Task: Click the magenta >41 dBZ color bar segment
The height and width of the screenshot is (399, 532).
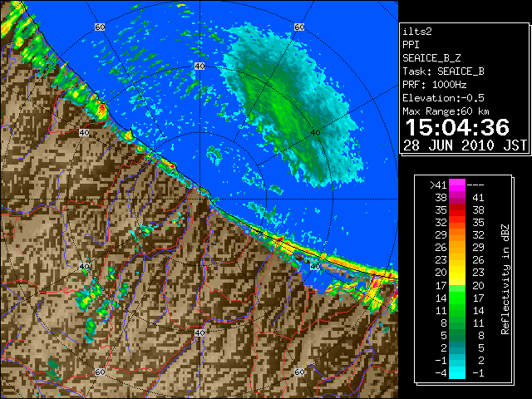Action: pos(457,185)
